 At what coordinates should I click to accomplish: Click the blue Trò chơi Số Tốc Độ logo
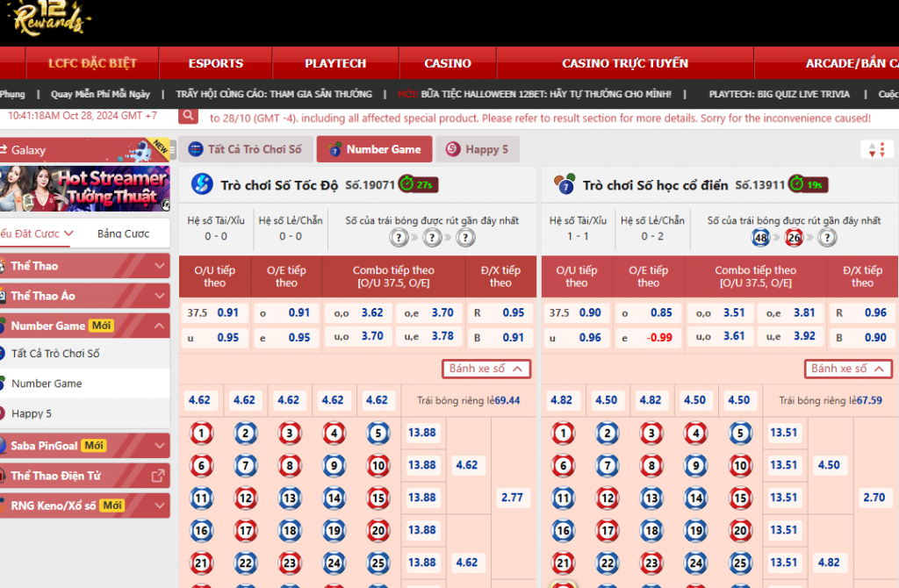coord(202,184)
